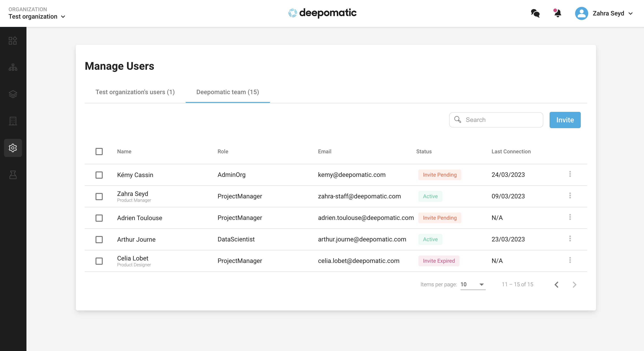The width and height of the screenshot is (644, 351).
Task: Open more options for Kémy Cassin
Action: point(570,174)
